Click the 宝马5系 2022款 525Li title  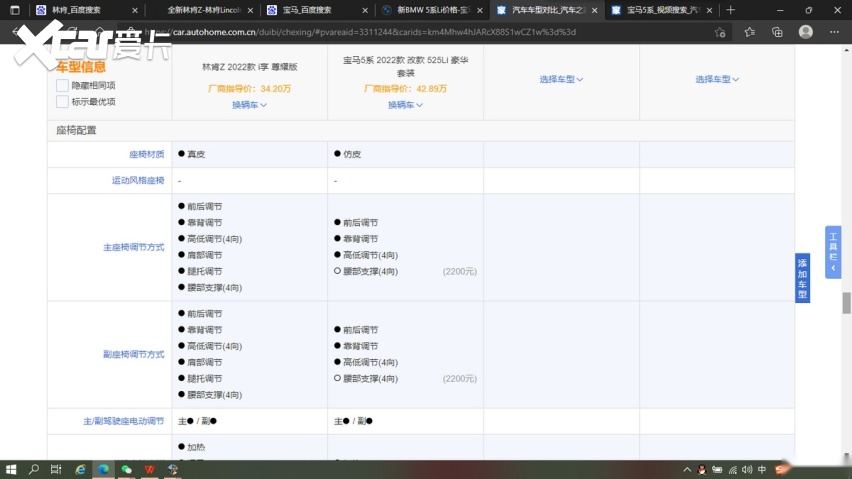point(405,66)
